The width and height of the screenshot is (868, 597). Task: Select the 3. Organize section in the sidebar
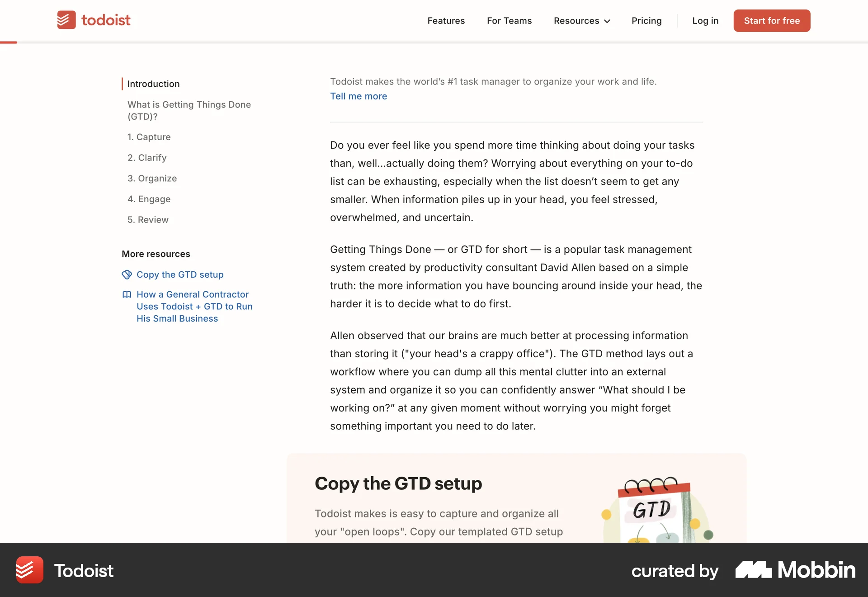pyautogui.click(x=152, y=178)
